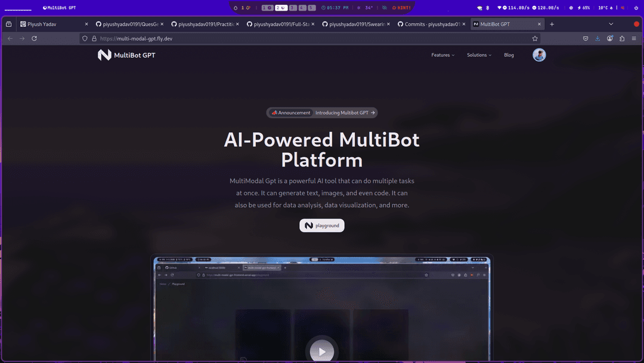Show tracking protection shield info
The image size is (644, 363).
(85, 39)
